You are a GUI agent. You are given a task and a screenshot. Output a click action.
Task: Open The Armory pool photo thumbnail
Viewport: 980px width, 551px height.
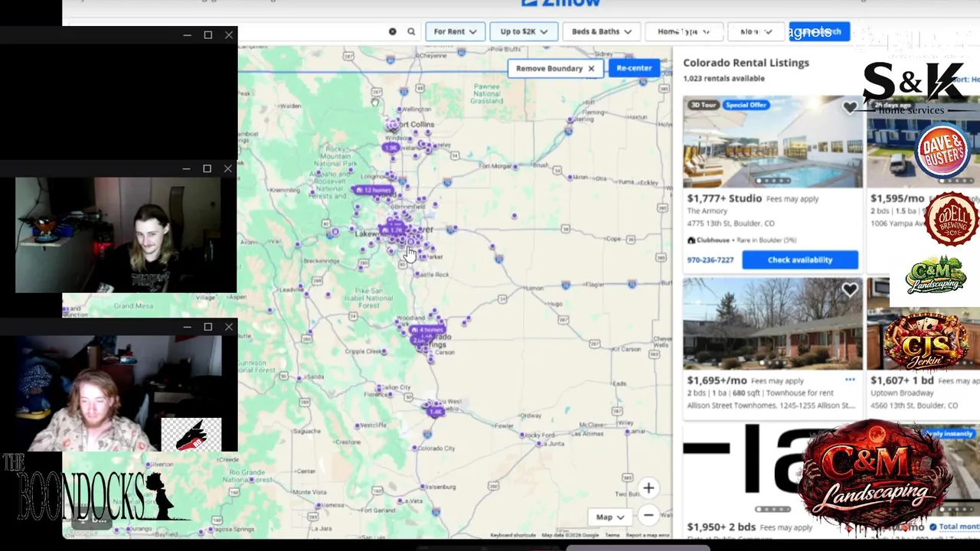tap(773, 142)
